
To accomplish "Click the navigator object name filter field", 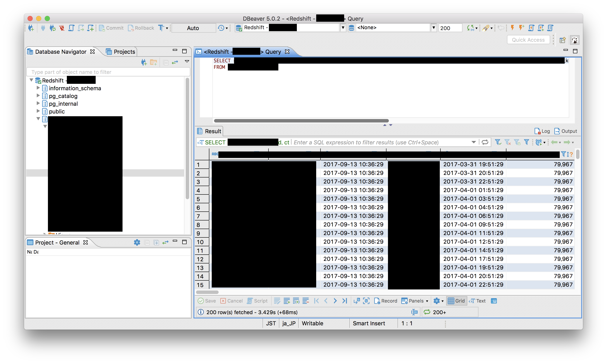I will tap(108, 72).
